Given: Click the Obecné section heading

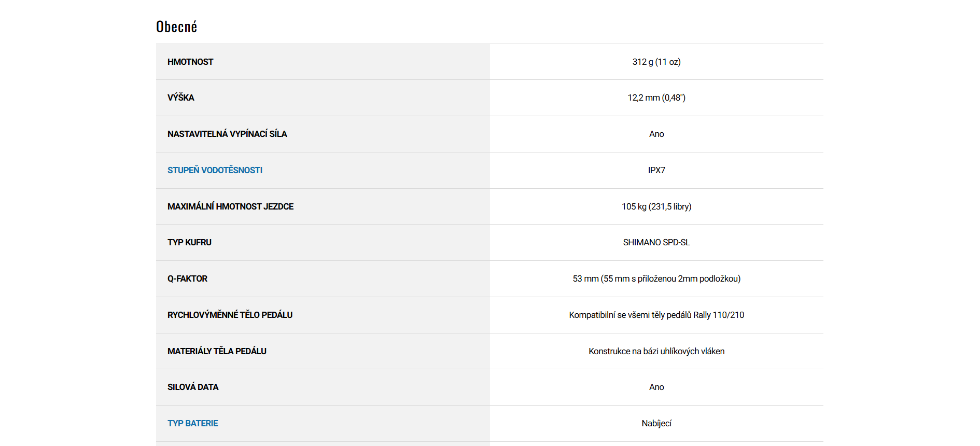Looking at the screenshot, I should point(176,26).
